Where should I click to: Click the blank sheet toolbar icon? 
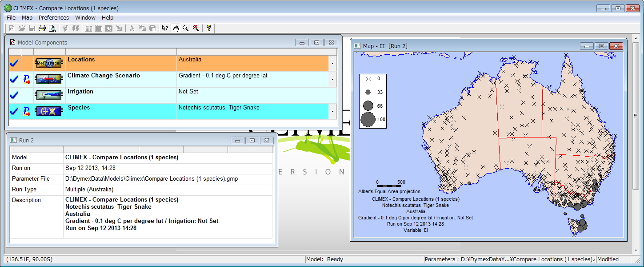tap(99, 28)
